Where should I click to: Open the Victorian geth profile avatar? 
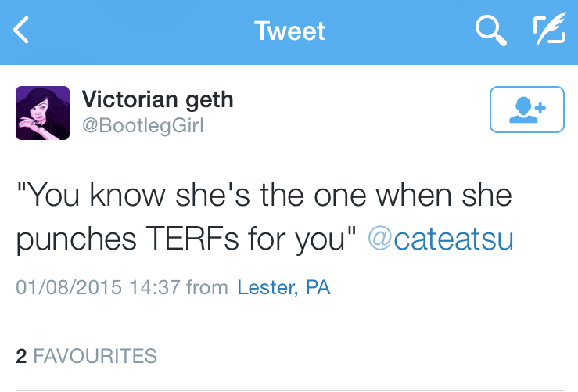point(43,113)
